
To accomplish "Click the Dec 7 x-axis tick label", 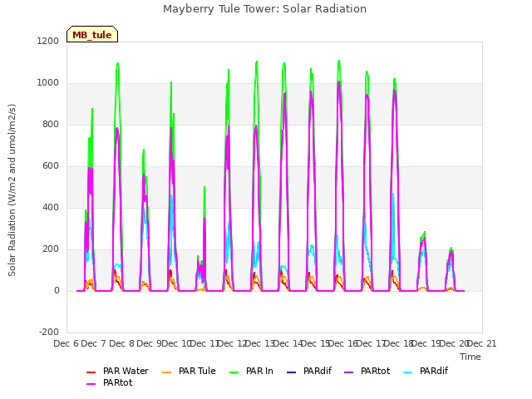I will [x=94, y=343].
